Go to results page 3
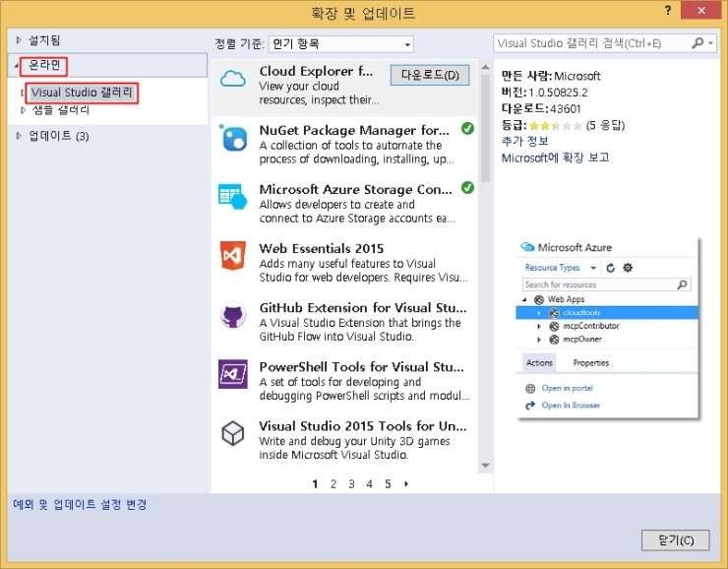 coord(351,484)
